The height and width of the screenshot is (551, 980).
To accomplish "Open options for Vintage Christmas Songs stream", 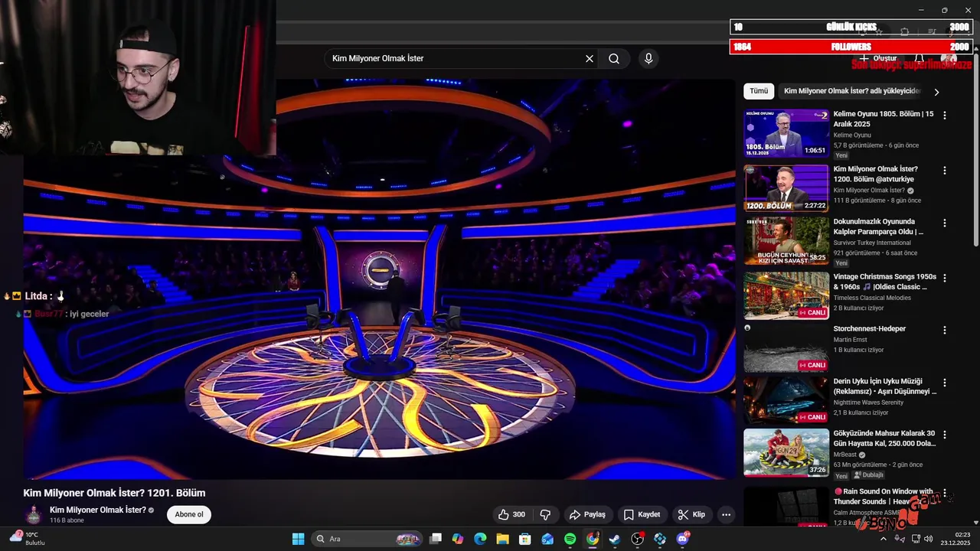I will (944, 278).
